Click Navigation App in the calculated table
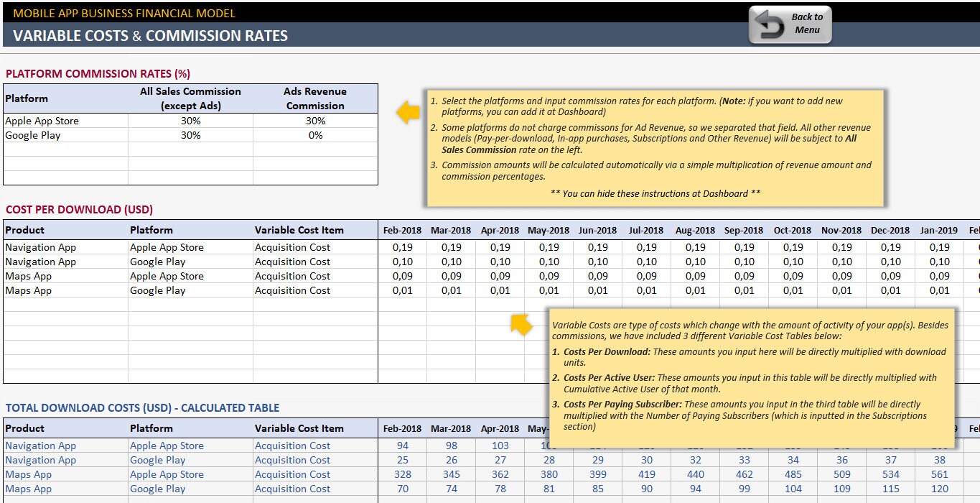Screen dimensions: 980x503 pyautogui.click(x=40, y=446)
